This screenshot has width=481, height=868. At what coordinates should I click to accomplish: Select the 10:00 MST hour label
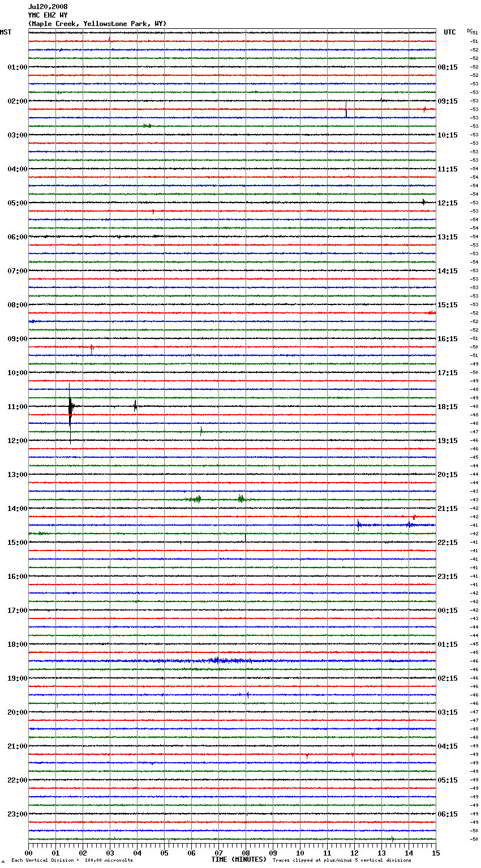coord(17,373)
